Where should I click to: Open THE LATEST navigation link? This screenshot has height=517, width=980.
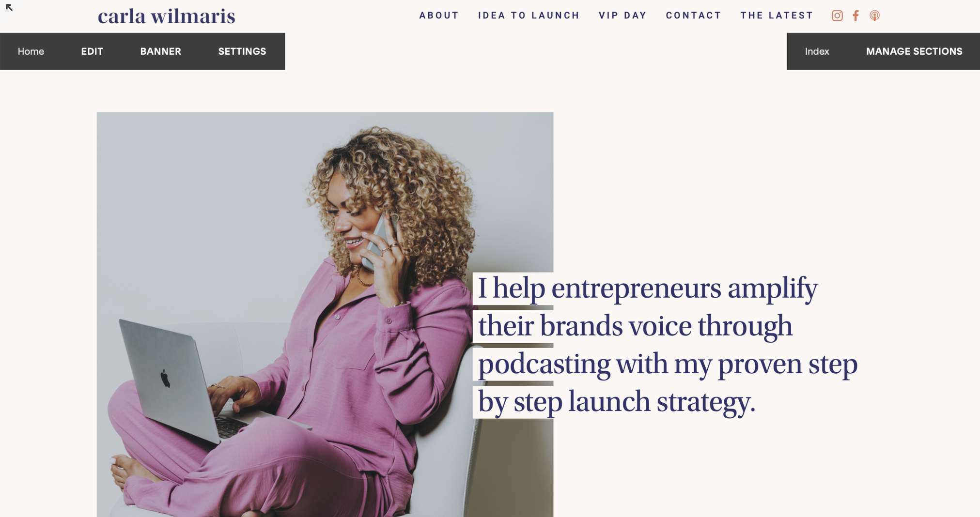click(x=777, y=15)
